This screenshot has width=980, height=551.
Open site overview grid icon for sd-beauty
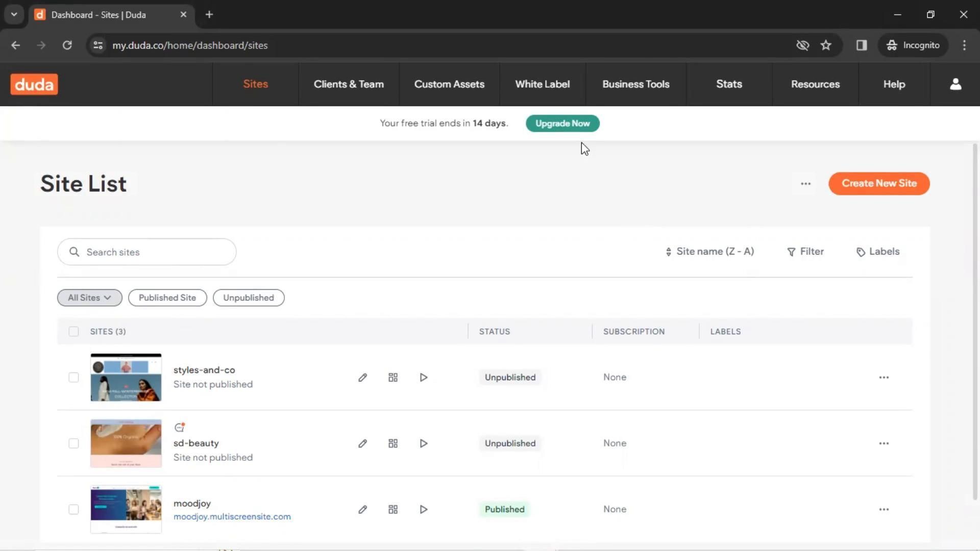[393, 443]
